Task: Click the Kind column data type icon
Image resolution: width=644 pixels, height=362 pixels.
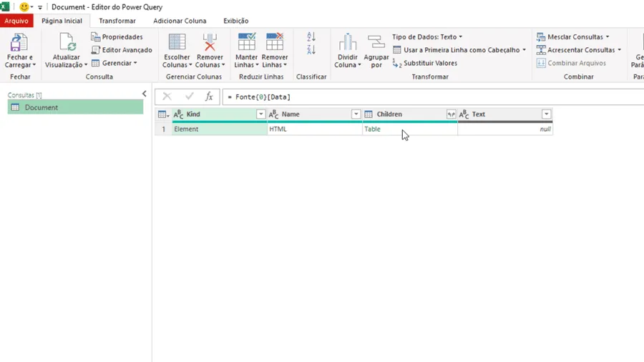Action: tap(178, 114)
